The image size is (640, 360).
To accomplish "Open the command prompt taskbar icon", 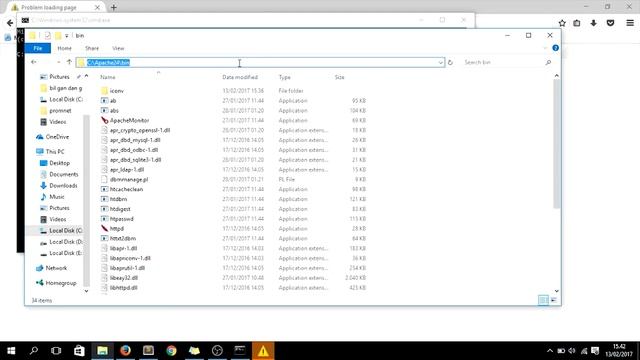I will (x=240, y=351).
